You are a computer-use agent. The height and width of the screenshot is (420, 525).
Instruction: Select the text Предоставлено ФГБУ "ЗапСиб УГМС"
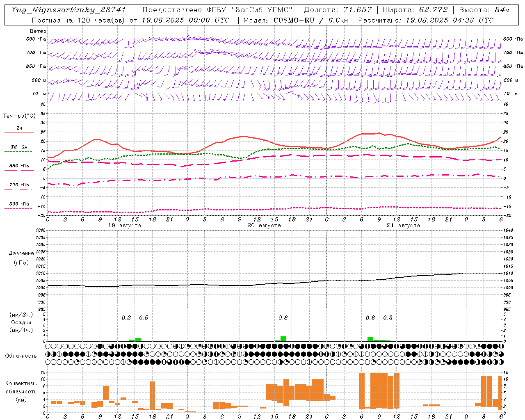point(217,10)
